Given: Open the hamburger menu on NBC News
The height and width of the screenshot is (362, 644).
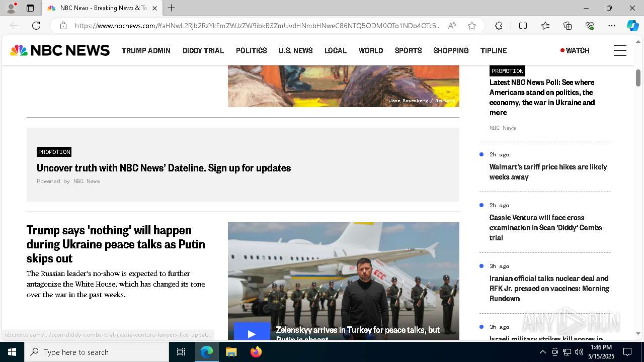Looking at the screenshot, I should (x=620, y=50).
